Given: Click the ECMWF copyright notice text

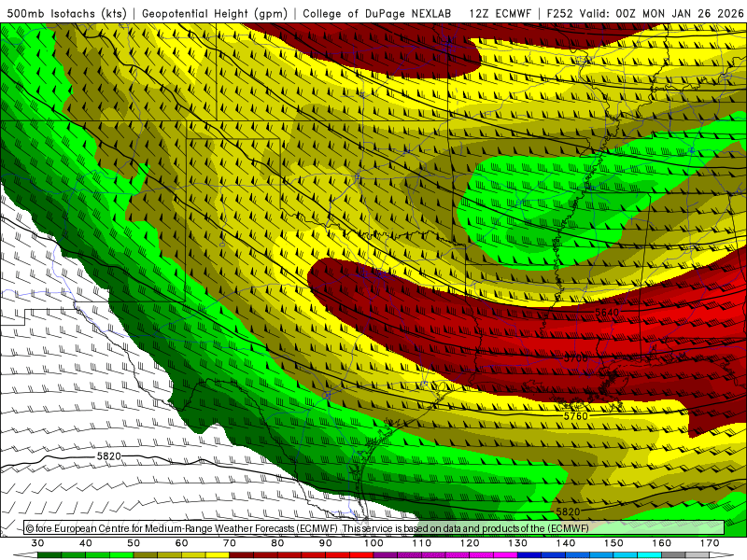Looking at the screenshot, I should [307, 528].
